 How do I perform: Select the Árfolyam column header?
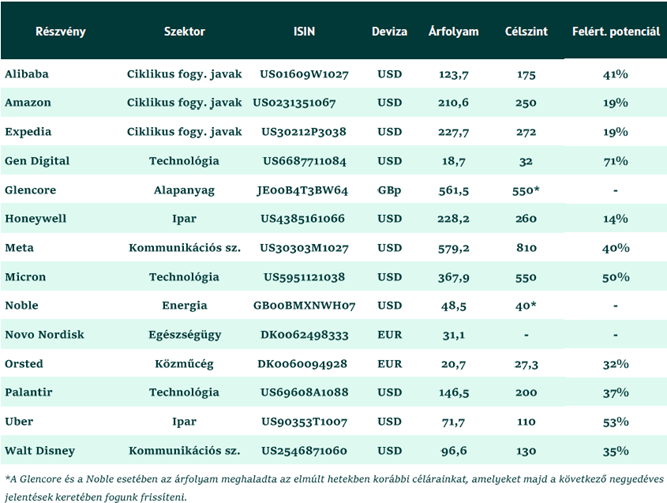pyautogui.click(x=451, y=31)
